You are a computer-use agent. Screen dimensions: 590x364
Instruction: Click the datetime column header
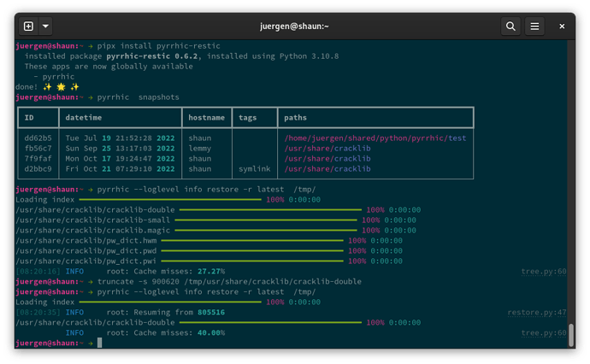pyautogui.click(x=84, y=117)
